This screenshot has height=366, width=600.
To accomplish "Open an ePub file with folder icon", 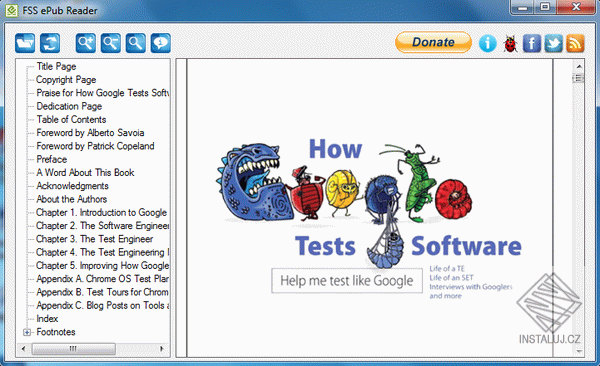I will point(25,43).
